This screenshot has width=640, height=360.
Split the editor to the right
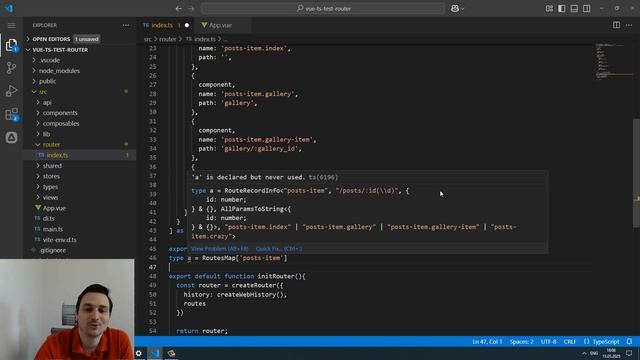pos(616,25)
